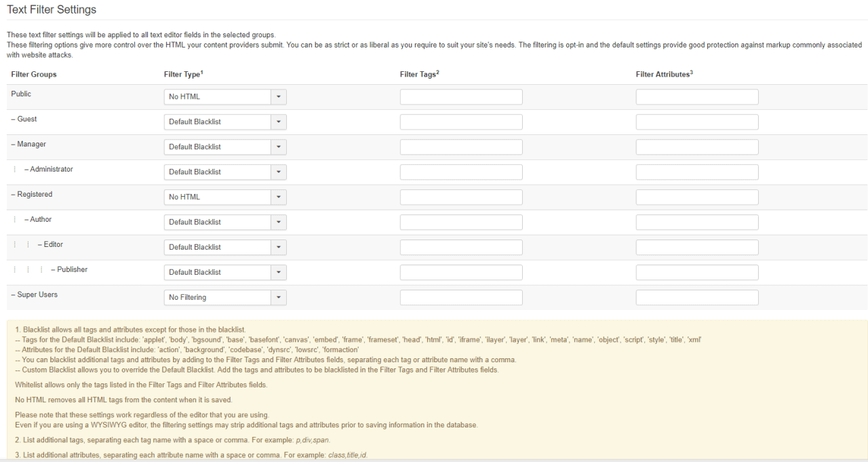Open the Guest filter type dropdown
The image size is (868, 462).
pos(225,122)
